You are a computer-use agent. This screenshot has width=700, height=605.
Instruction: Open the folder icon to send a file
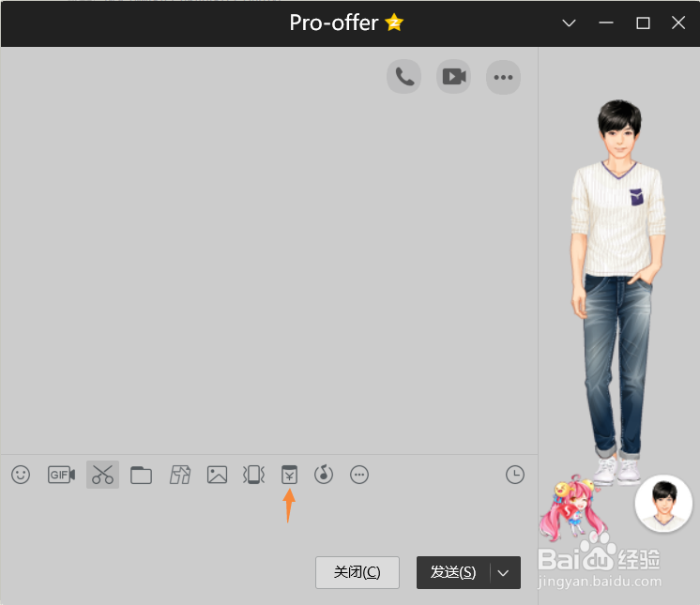(141, 475)
